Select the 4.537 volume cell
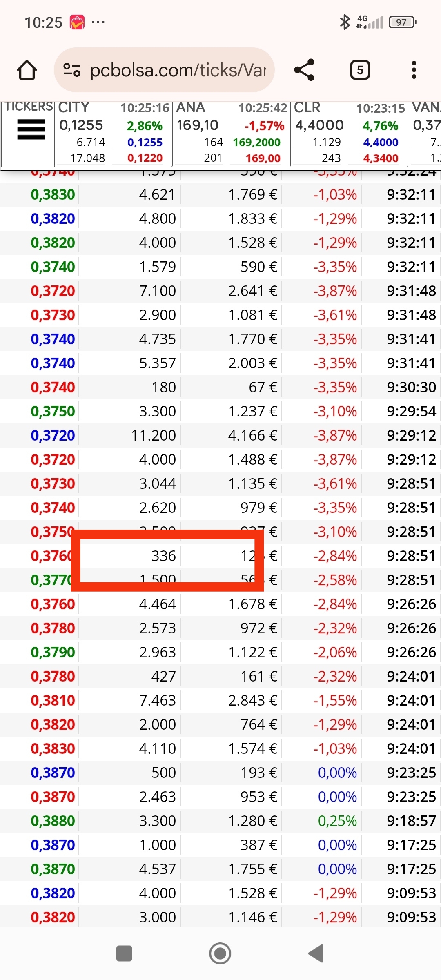The width and height of the screenshot is (441, 980). [x=157, y=869]
